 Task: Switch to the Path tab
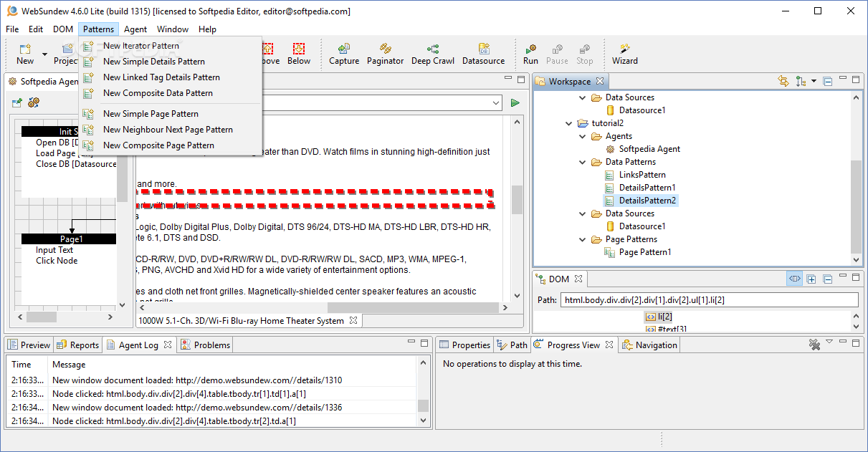click(512, 345)
